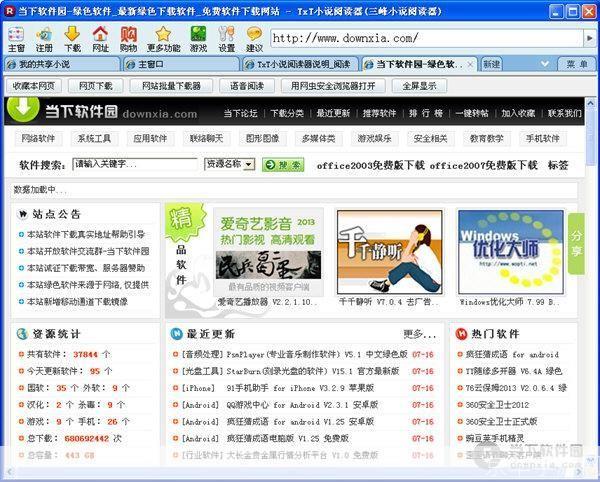Click the 下载 download arrow icon
The width and height of the screenshot is (600, 482).
point(72,39)
